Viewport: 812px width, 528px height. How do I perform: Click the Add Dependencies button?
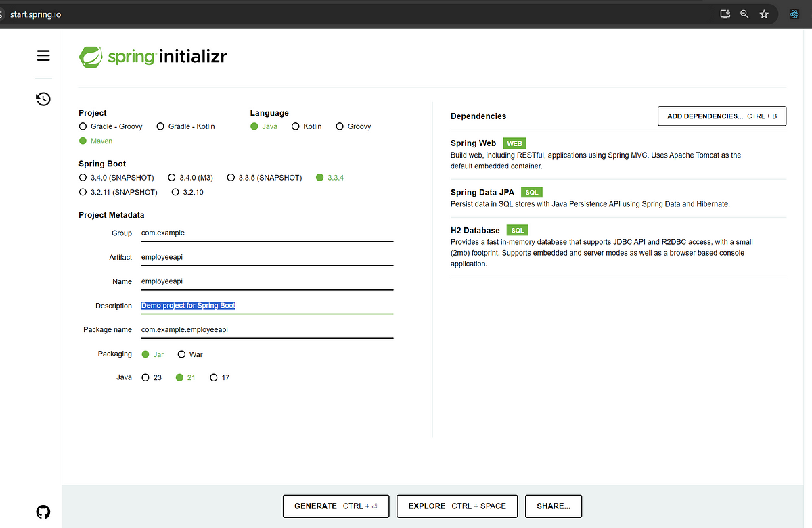722,116
